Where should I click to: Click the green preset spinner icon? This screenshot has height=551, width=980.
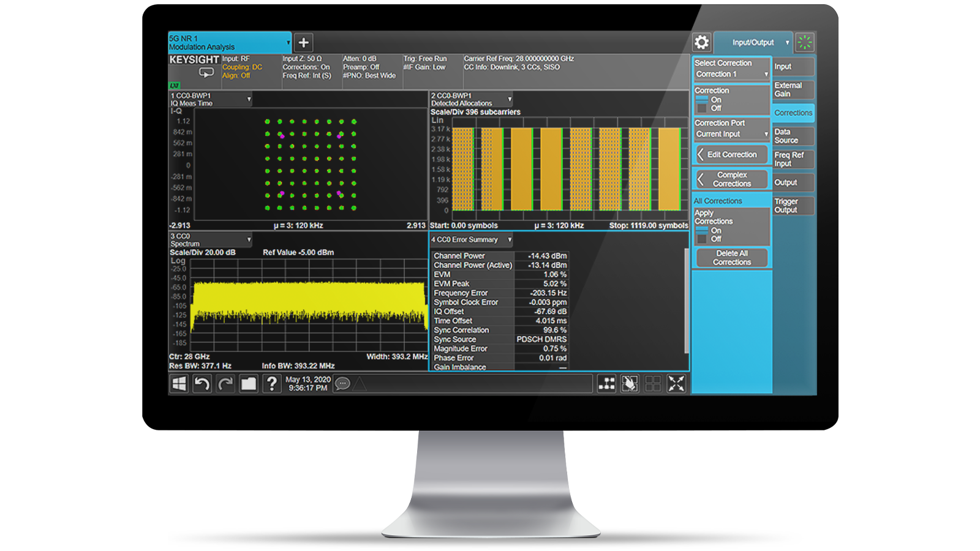click(x=805, y=42)
